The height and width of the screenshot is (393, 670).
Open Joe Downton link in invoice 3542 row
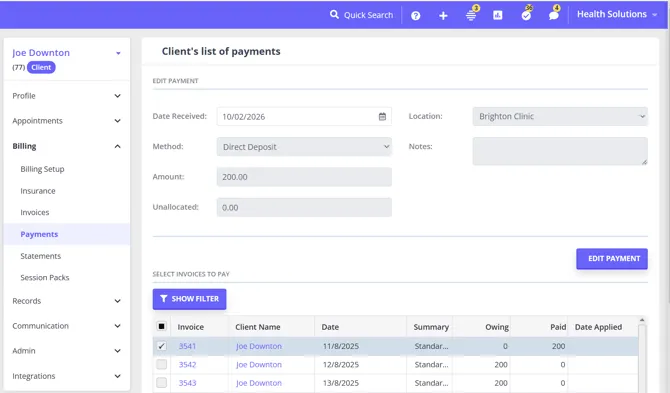(259, 364)
